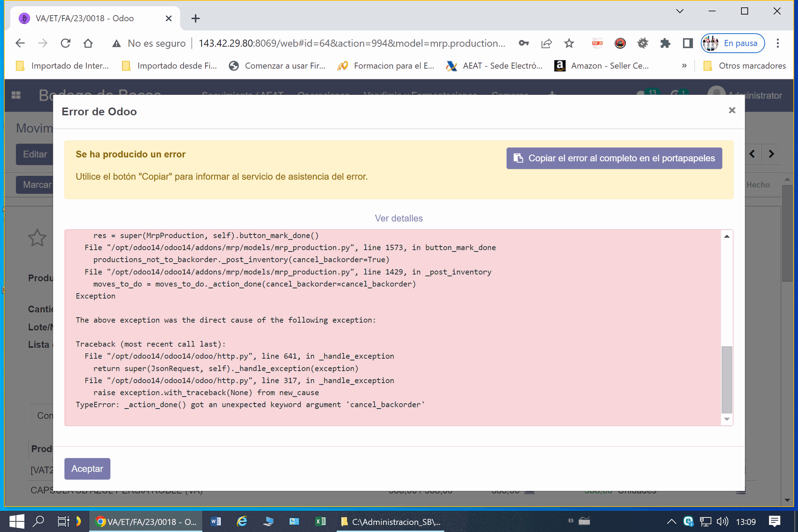Open Excel from the taskbar

[x=320, y=521]
